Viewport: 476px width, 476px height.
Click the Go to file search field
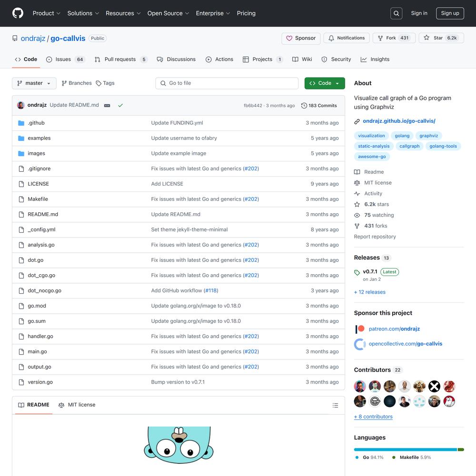coord(227,83)
